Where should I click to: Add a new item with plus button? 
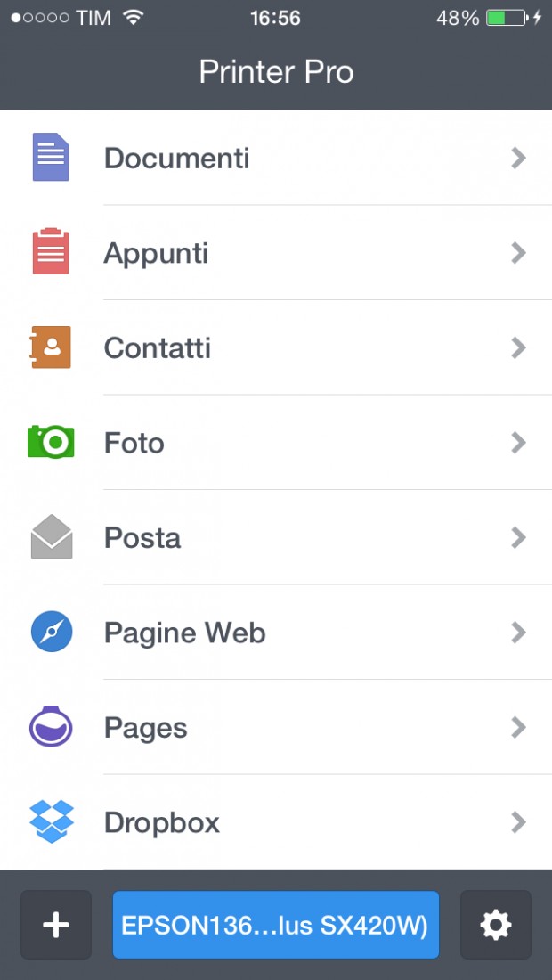(x=56, y=925)
